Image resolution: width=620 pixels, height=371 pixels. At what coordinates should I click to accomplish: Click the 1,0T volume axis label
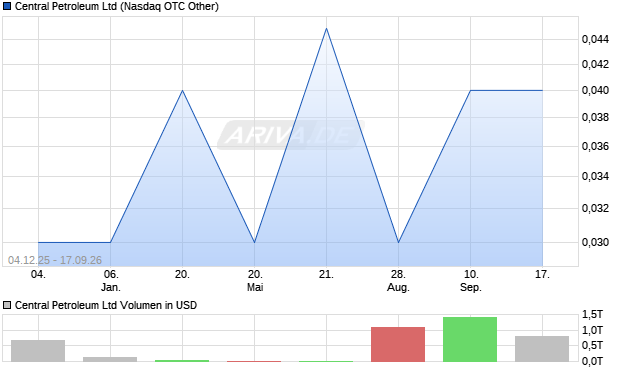(592, 330)
